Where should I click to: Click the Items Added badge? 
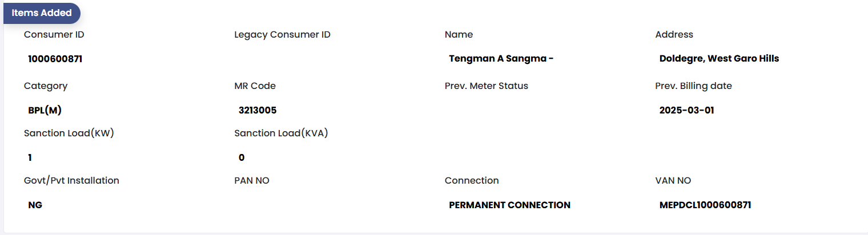(x=42, y=13)
